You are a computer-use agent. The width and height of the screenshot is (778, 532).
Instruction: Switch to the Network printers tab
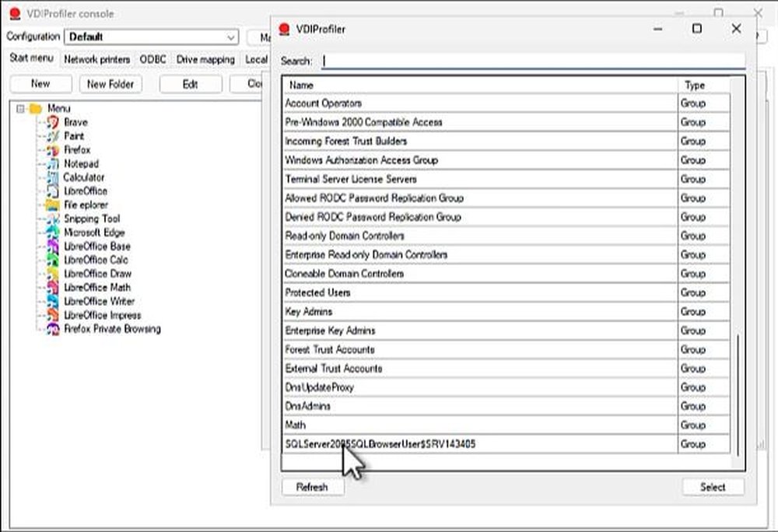click(x=96, y=59)
